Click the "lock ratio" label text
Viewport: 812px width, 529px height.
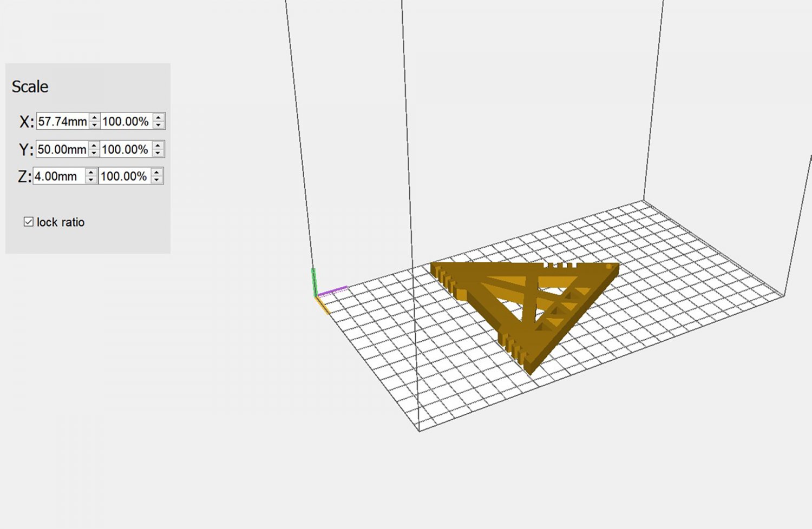tap(61, 222)
